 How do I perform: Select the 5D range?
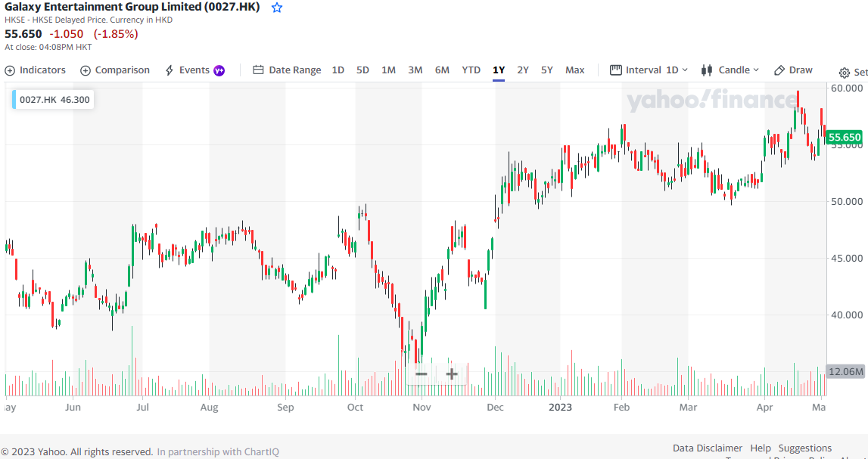(x=362, y=70)
